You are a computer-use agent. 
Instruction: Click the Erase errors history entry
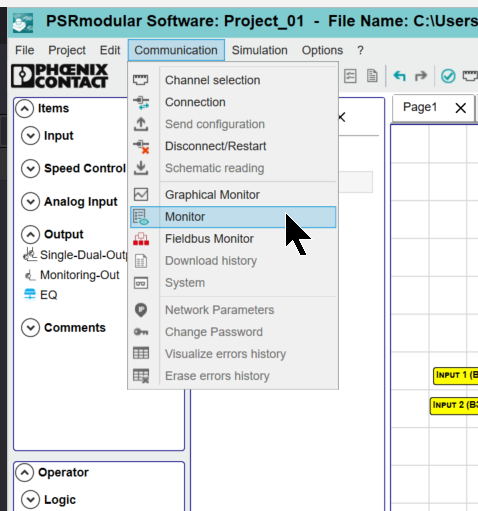tap(233, 376)
